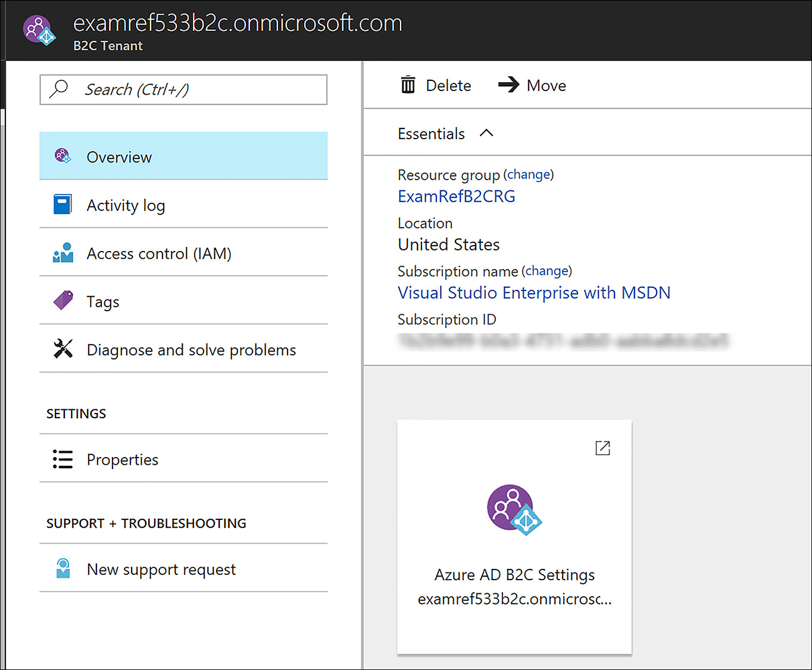The width and height of the screenshot is (812, 670).
Task: Open tile via external link icon
Action: click(x=602, y=448)
